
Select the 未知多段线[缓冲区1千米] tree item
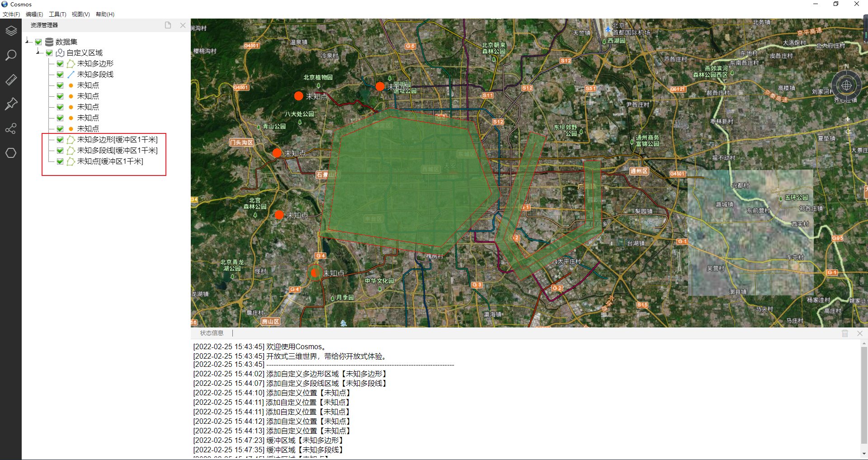(117, 151)
